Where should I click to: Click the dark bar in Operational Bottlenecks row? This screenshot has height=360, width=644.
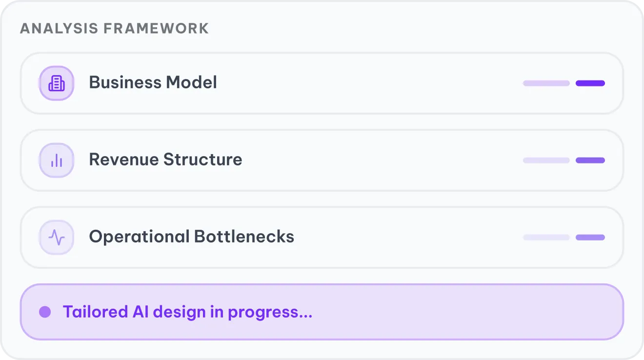[590, 238]
